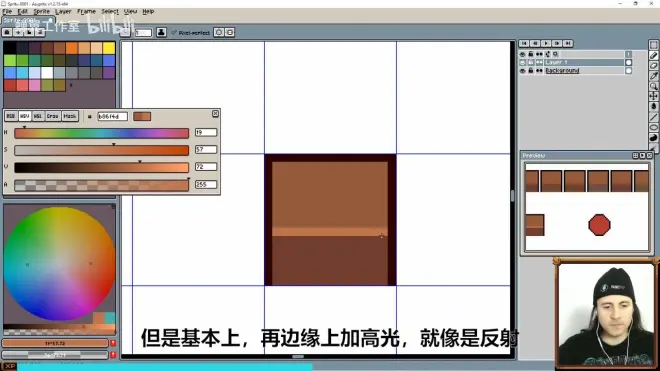Select the Paint Bucket tool
The width and height of the screenshot is (660, 371).
pyautogui.click(x=653, y=106)
